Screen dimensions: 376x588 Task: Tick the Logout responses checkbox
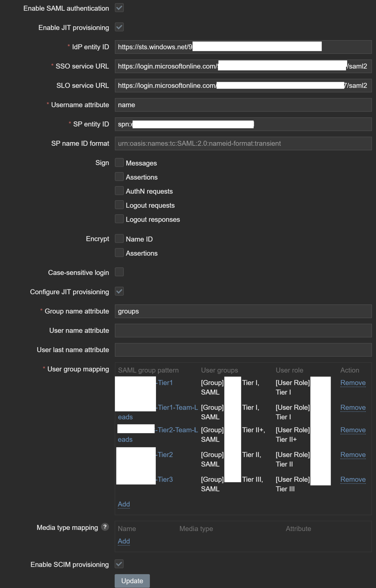point(119,219)
